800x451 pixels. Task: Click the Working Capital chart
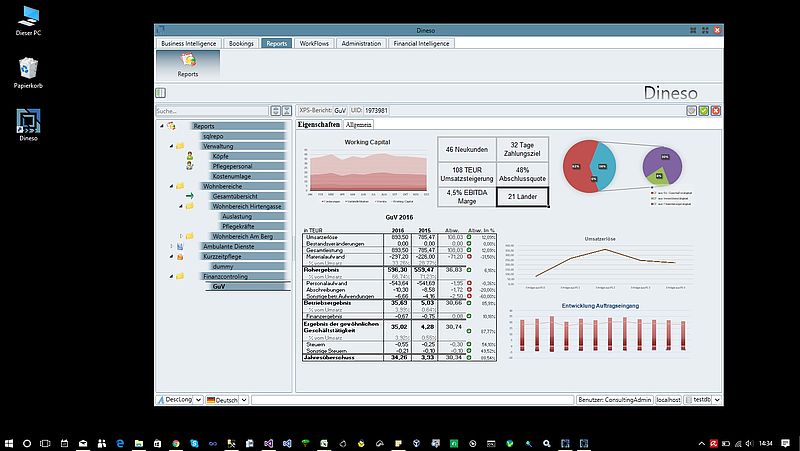click(x=367, y=171)
